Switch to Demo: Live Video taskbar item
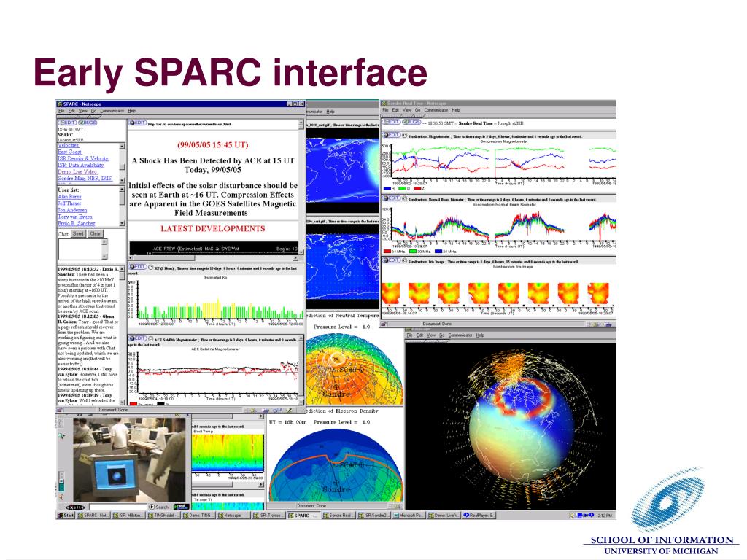This screenshot has width=747, height=560. pyautogui.click(x=444, y=516)
